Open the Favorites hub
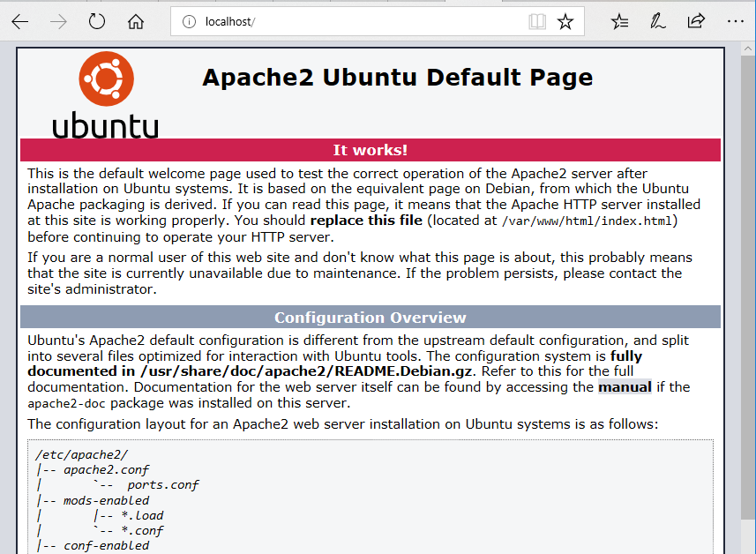Screen dimensions: 756x554 [x=619, y=22]
